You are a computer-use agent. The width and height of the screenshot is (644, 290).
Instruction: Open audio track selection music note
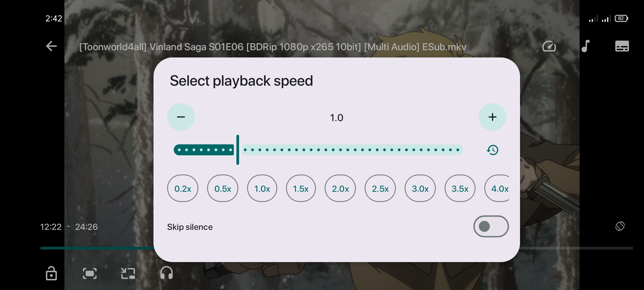pos(586,46)
